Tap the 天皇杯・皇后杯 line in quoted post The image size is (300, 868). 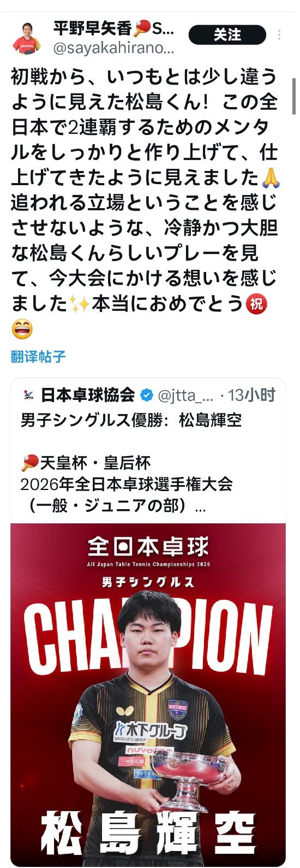coord(86,463)
